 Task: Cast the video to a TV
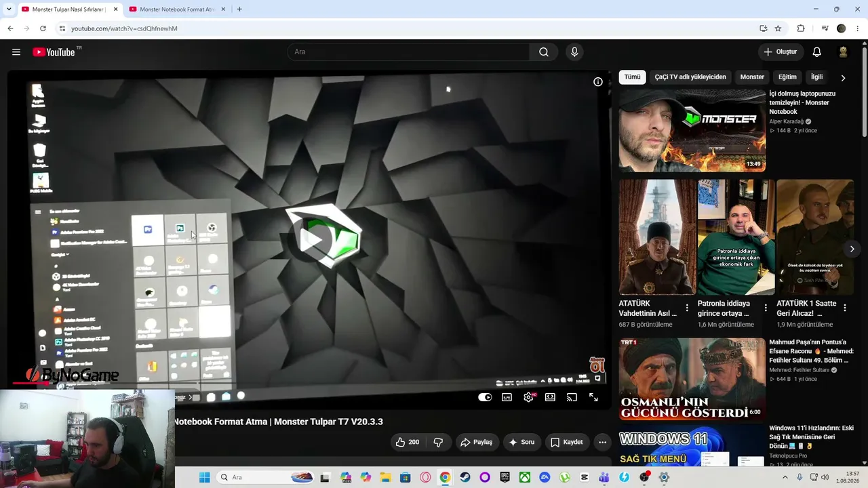(572, 397)
